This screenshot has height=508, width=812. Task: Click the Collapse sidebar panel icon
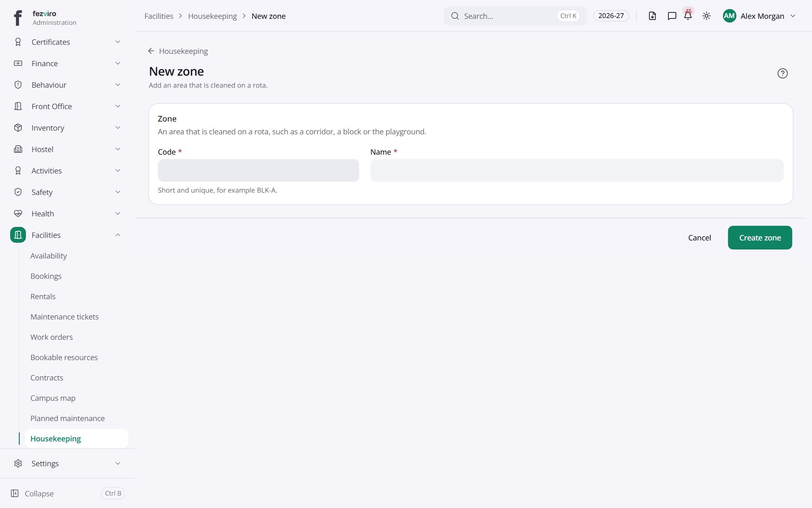click(x=15, y=493)
